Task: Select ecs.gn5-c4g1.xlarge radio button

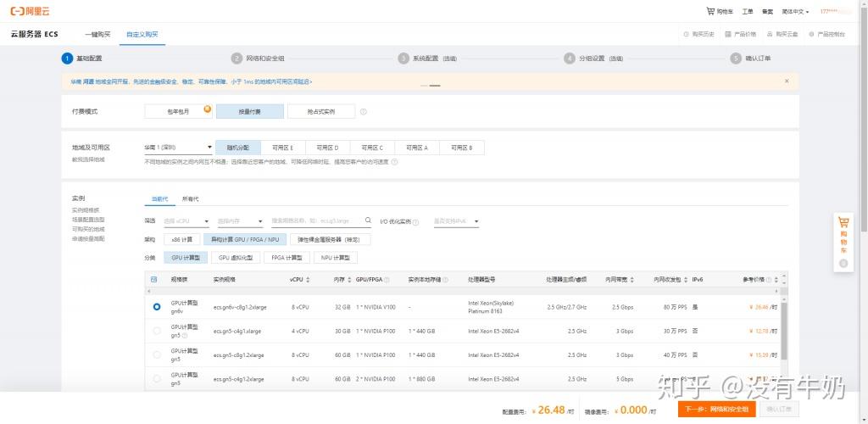Action: click(x=157, y=331)
